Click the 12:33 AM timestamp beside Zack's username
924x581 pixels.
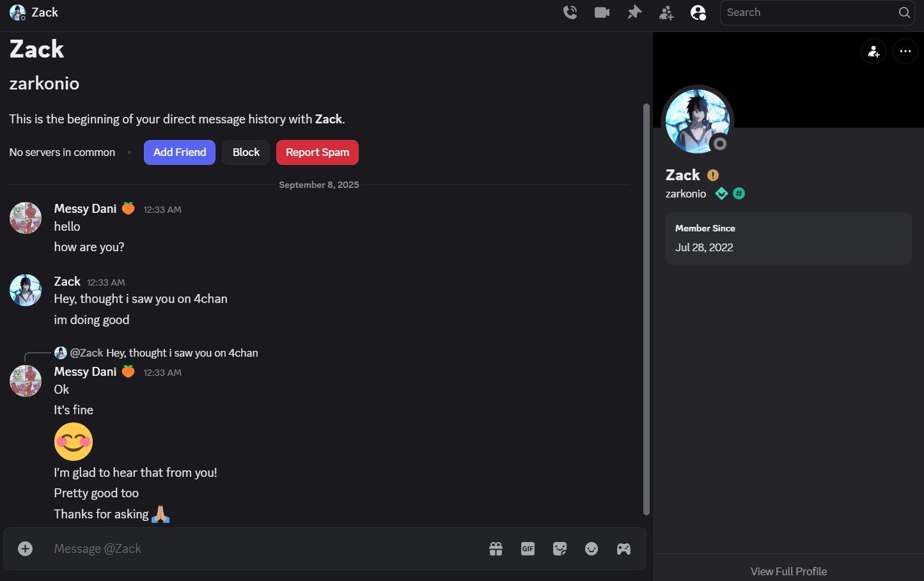click(106, 283)
